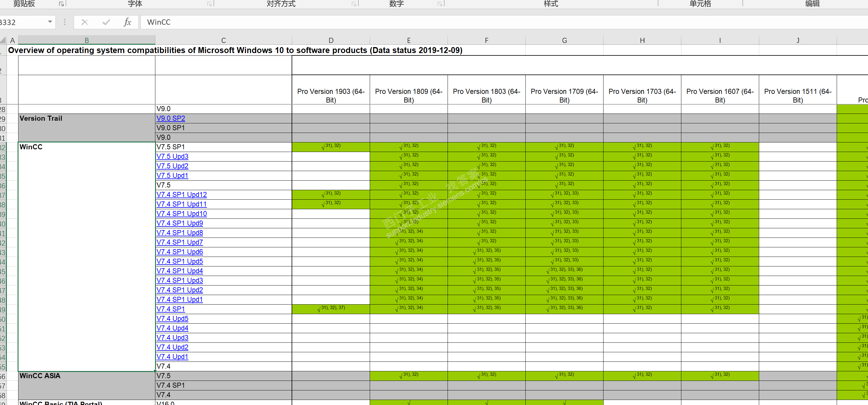Click green V7.5 SP1 cell under Version 1903

331,147
